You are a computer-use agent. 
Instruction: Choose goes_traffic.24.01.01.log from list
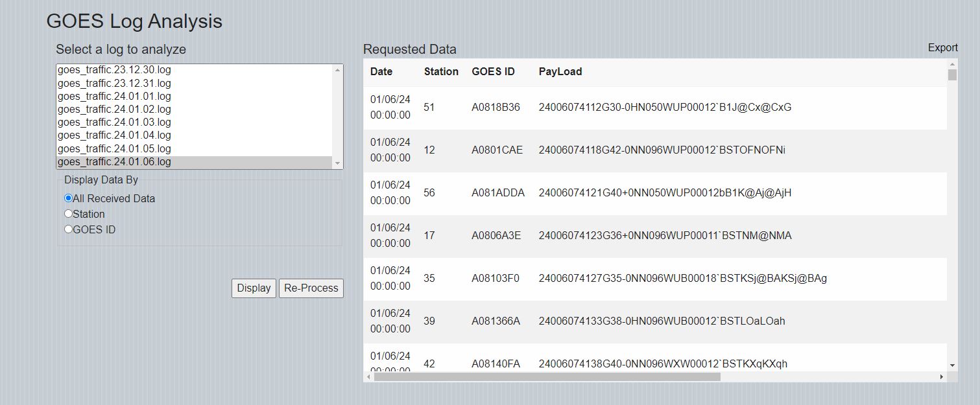[114, 96]
